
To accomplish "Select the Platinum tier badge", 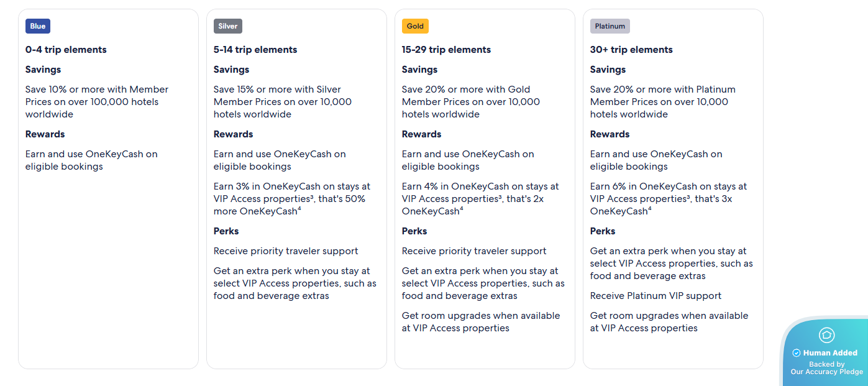I will pos(610,26).
